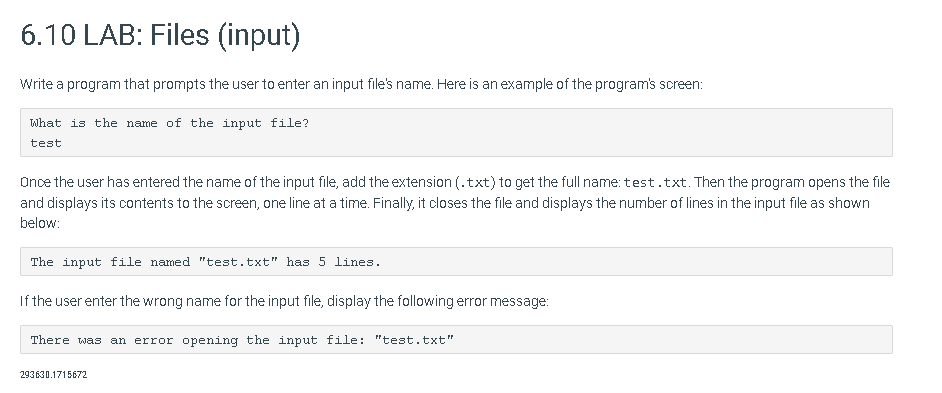942x393 pixels.
Task: Click the 'Once the user has entered' paragraph
Action: (x=455, y=203)
